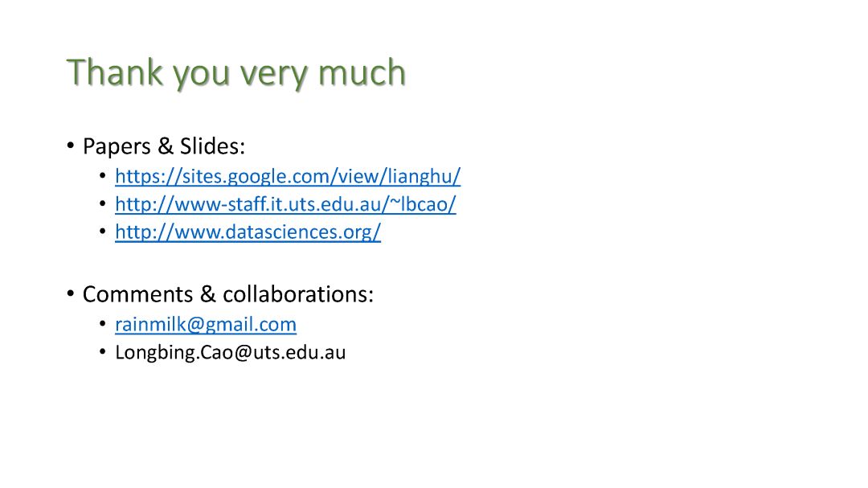The height and width of the screenshot is (488, 868).
Task: Open the www-staff.it.uts.edu.au/~lbcao link
Action: coord(285,204)
